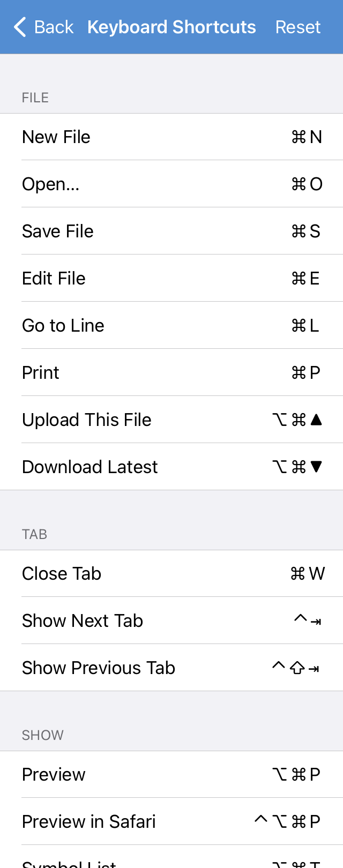Edit the Close Tab shortcut
Image resolution: width=343 pixels, height=868 pixels.
(x=308, y=573)
